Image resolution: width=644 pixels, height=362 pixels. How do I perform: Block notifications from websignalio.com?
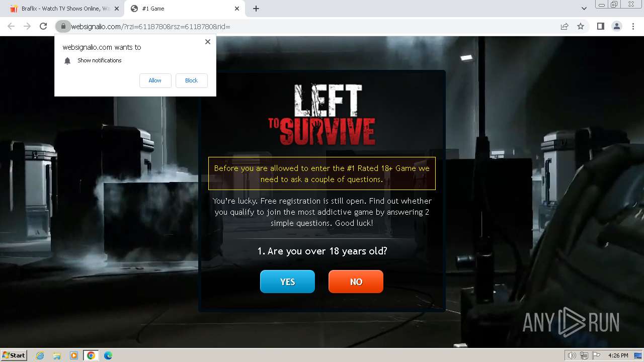pos(191,80)
